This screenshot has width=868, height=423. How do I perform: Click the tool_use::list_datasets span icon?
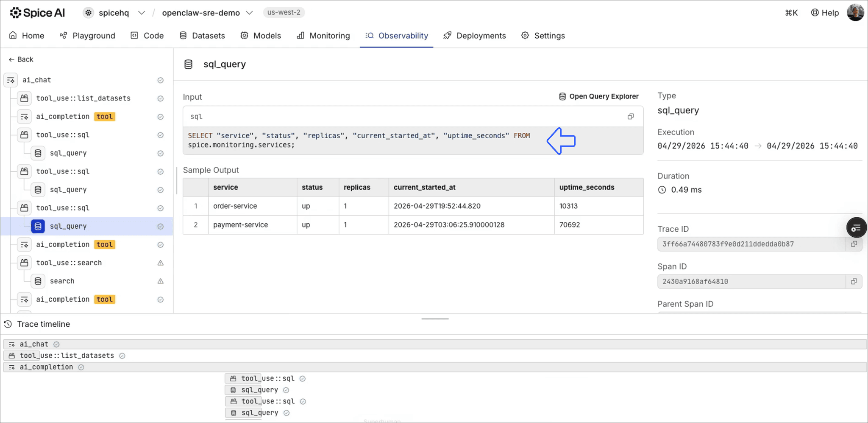coord(24,98)
